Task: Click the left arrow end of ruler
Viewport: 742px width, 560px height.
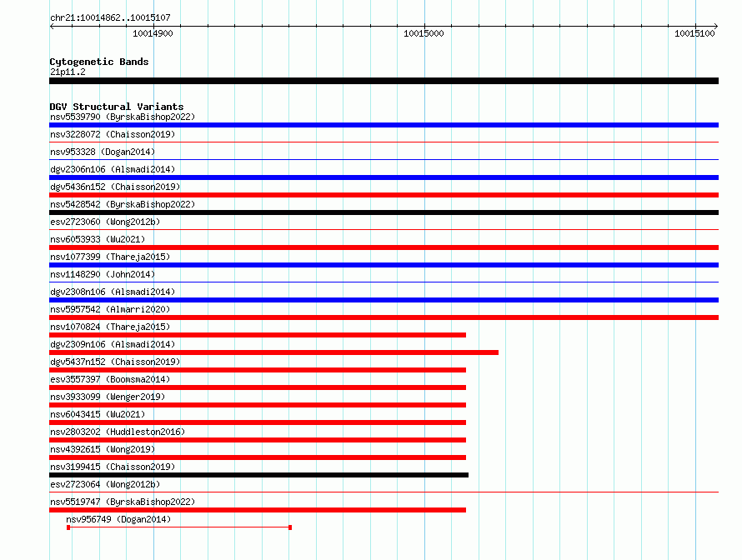Action: tap(52, 27)
